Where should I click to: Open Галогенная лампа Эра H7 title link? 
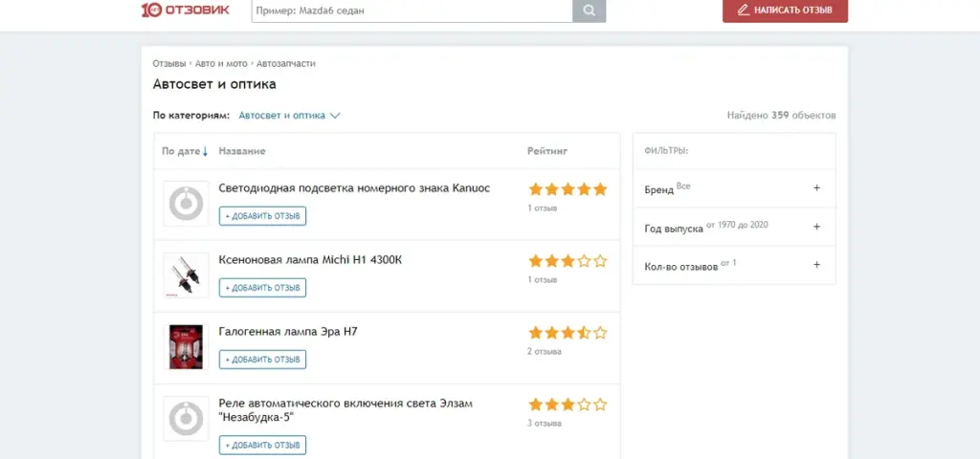point(288,332)
